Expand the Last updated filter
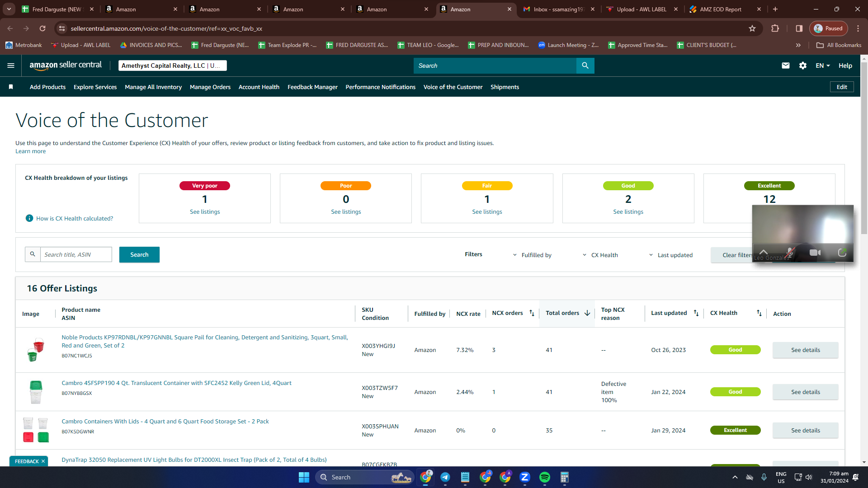This screenshot has height=488, width=868. coord(670,255)
